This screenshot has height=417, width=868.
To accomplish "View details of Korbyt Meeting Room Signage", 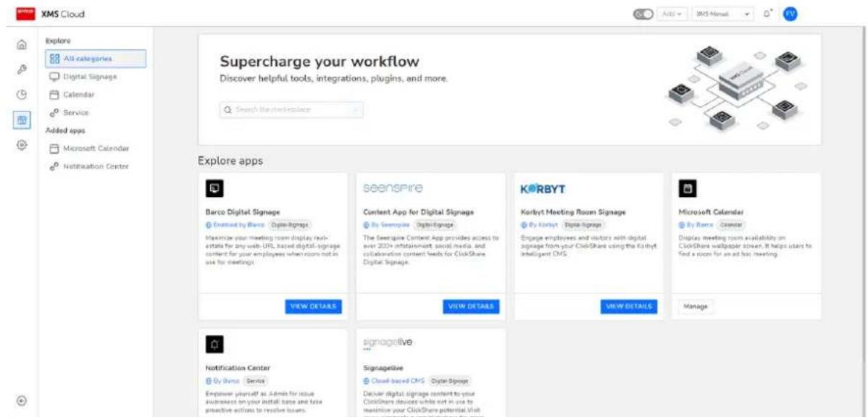I will 629,306.
